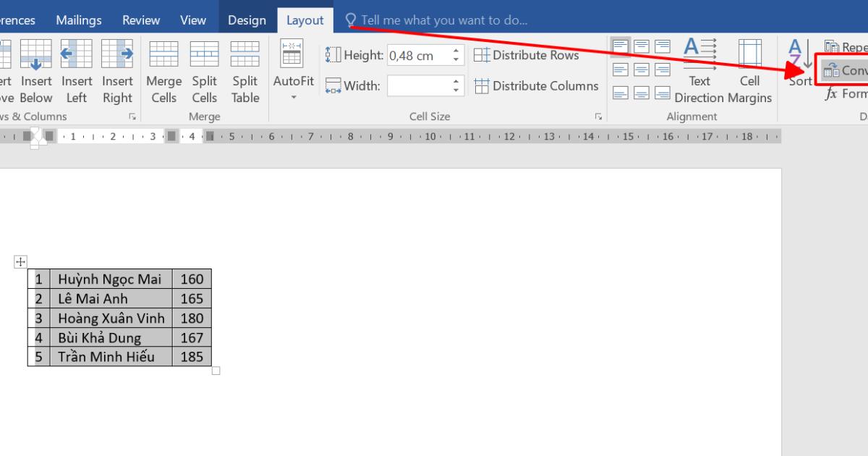Click the Split Table button

click(245, 72)
